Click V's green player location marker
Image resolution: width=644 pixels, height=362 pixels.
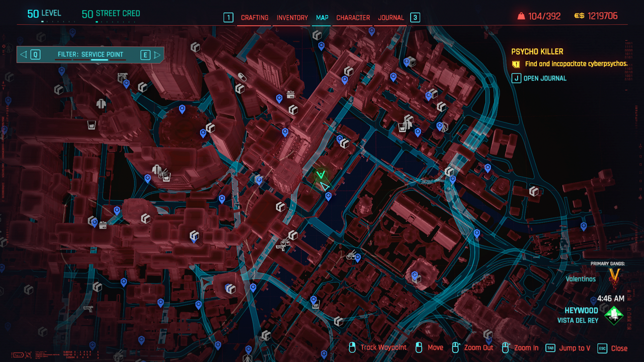tap(321, 175)
